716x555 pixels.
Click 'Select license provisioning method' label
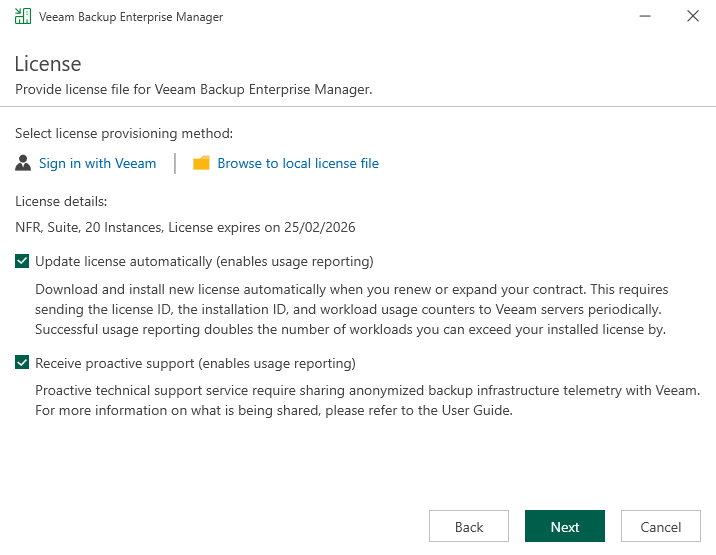point(124,133)
